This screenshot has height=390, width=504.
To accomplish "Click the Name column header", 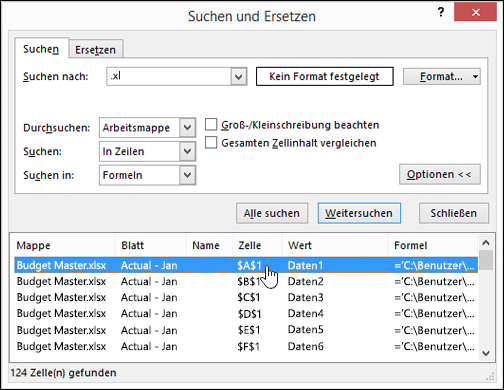I will coord(209,245).
